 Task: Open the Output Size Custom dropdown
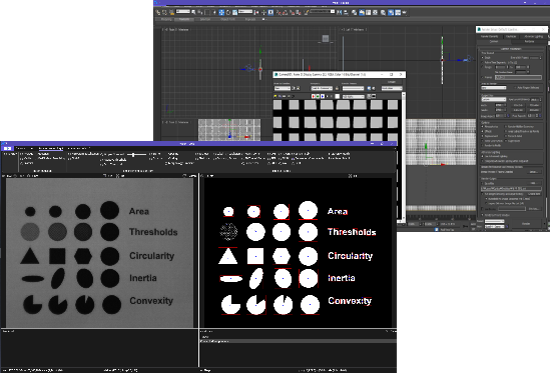[494, 99]
